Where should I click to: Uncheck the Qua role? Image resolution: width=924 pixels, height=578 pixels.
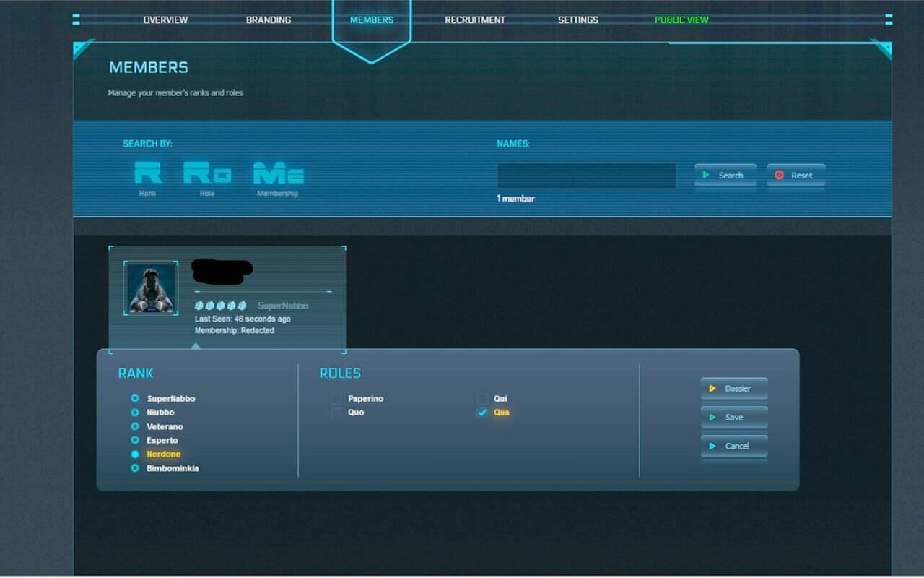coord(482,413)
